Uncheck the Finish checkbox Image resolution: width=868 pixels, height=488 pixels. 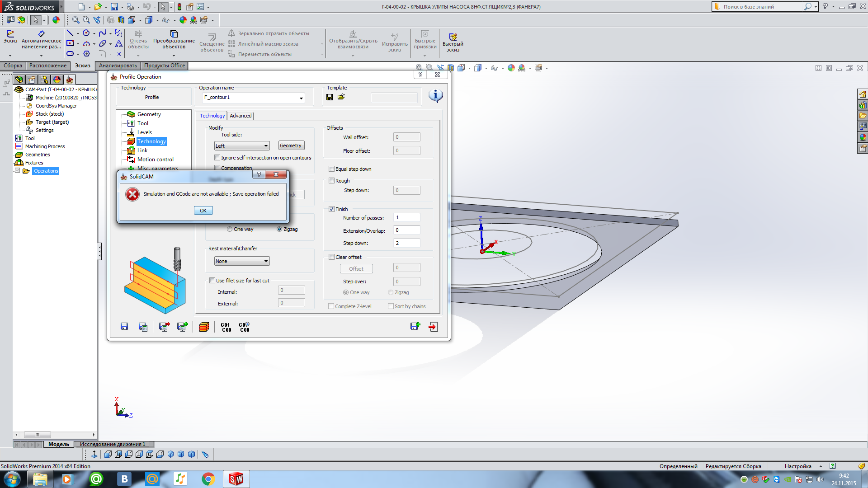(x=332, y=209)
